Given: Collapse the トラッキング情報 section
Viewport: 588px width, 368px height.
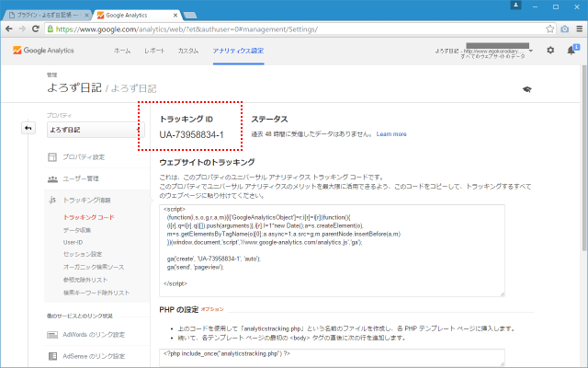Looking at the screenshot, I should (87, 200).
